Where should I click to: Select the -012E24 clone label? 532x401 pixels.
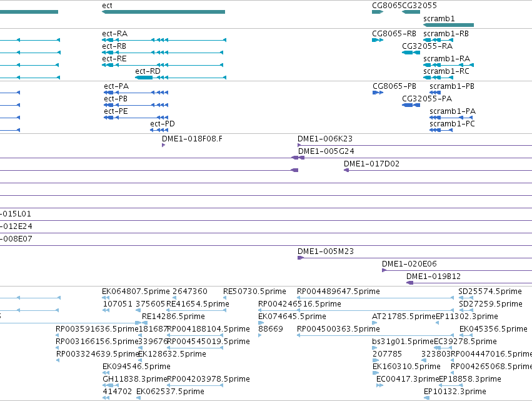(16, 226)
